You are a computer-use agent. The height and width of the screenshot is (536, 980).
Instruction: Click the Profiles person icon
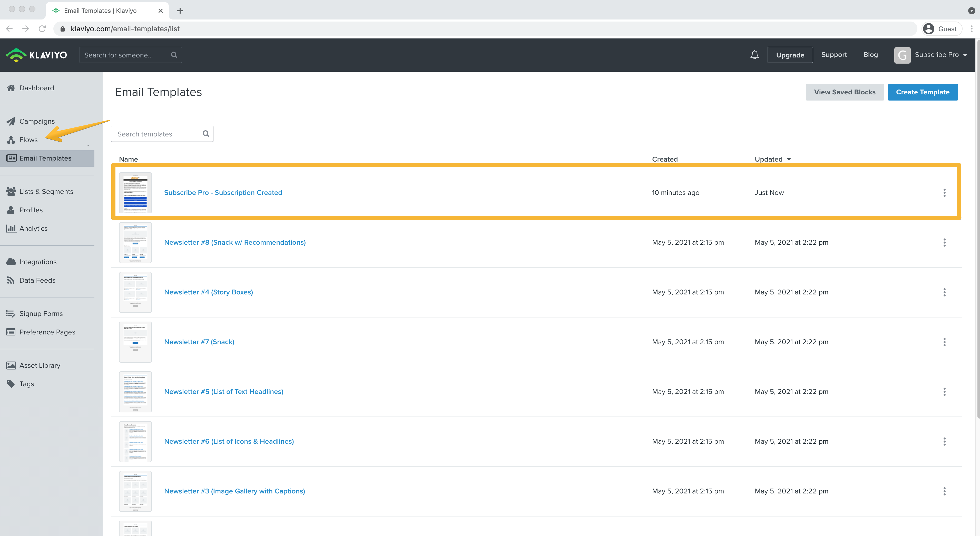point(11,210)
